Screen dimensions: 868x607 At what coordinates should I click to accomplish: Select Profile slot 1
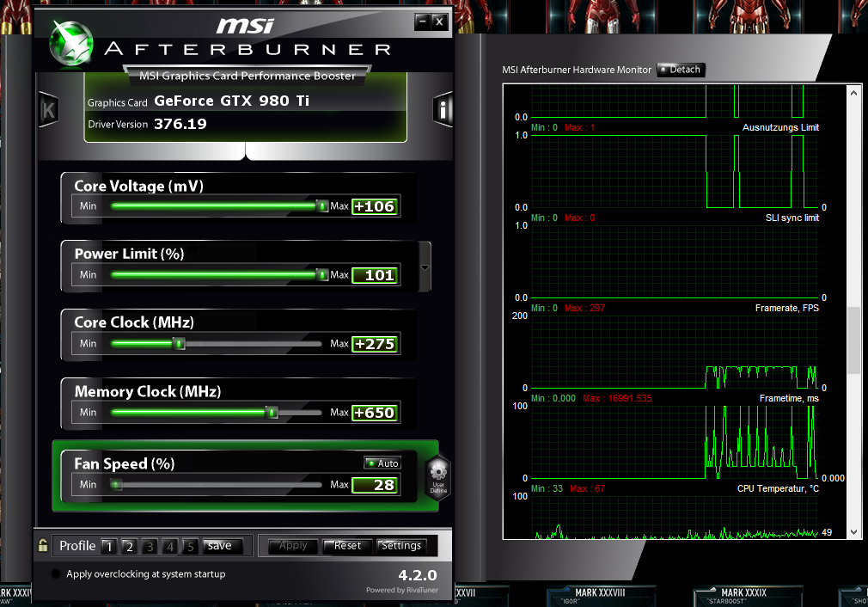click(109, 546)
